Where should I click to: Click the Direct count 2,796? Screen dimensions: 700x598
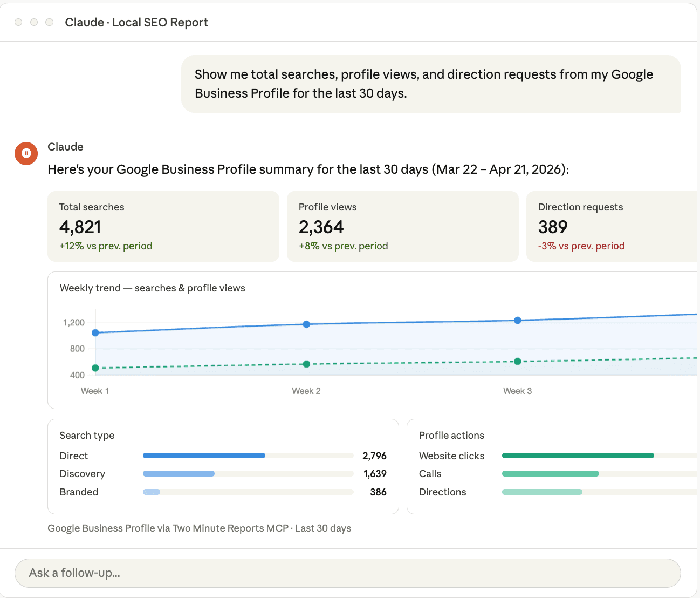(x=374, y=456)
